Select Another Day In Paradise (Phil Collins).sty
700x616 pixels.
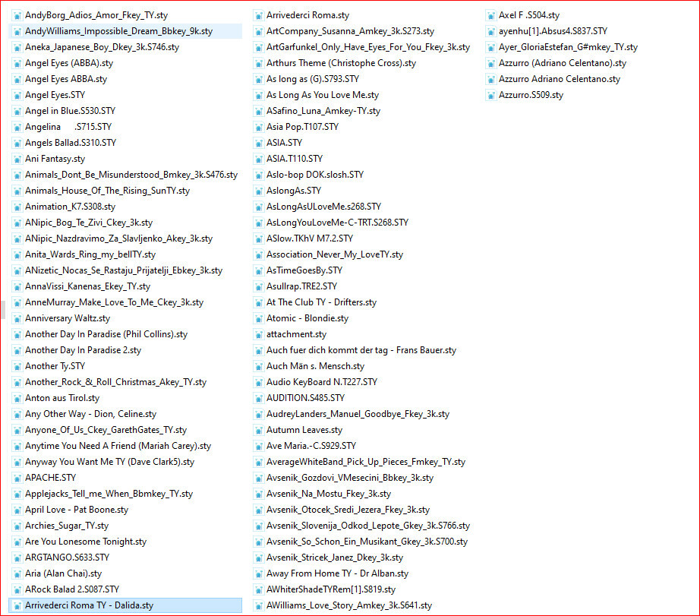106,334
